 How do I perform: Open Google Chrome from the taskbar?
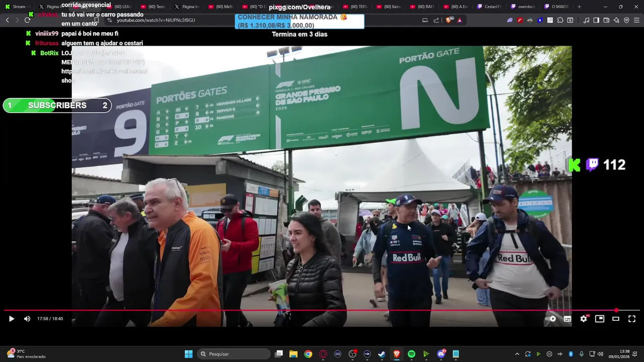308,354
